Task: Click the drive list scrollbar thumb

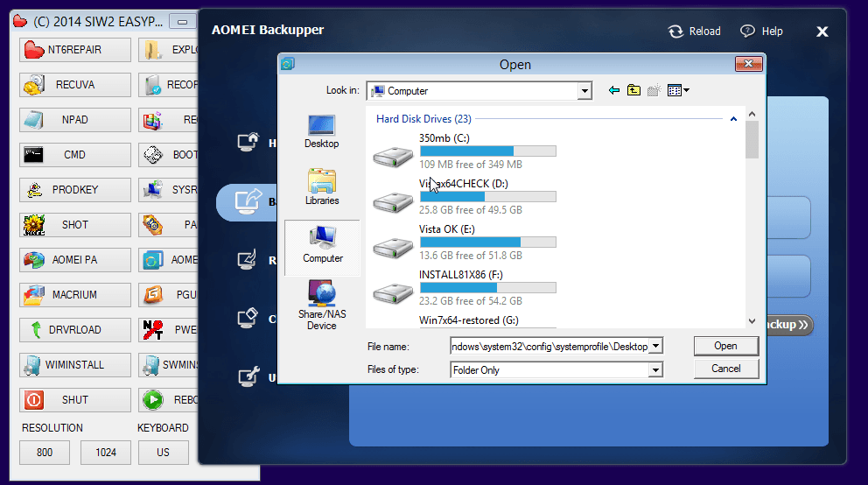Action: click(752, 139)
